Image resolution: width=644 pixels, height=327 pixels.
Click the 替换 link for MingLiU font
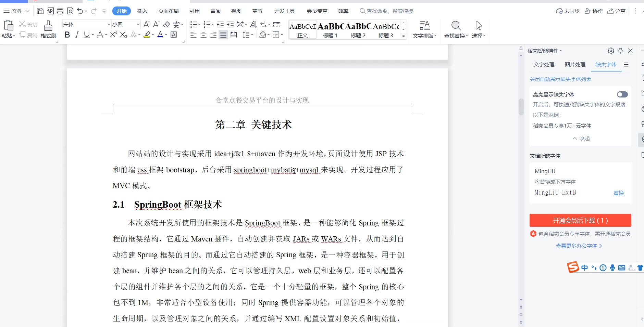click(x=619, y=193)
